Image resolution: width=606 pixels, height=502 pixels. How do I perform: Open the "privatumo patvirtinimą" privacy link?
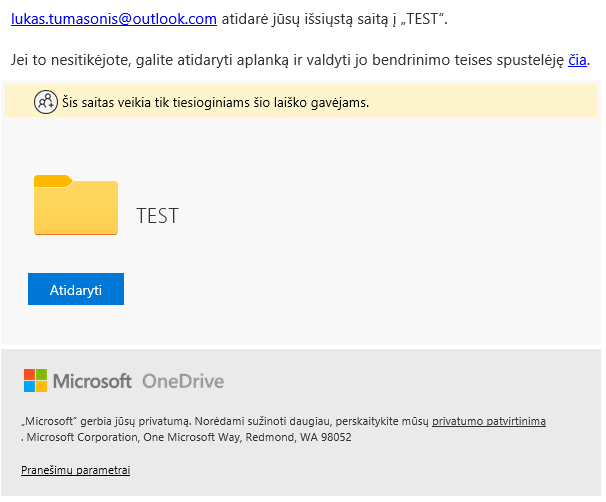[489, 422]
